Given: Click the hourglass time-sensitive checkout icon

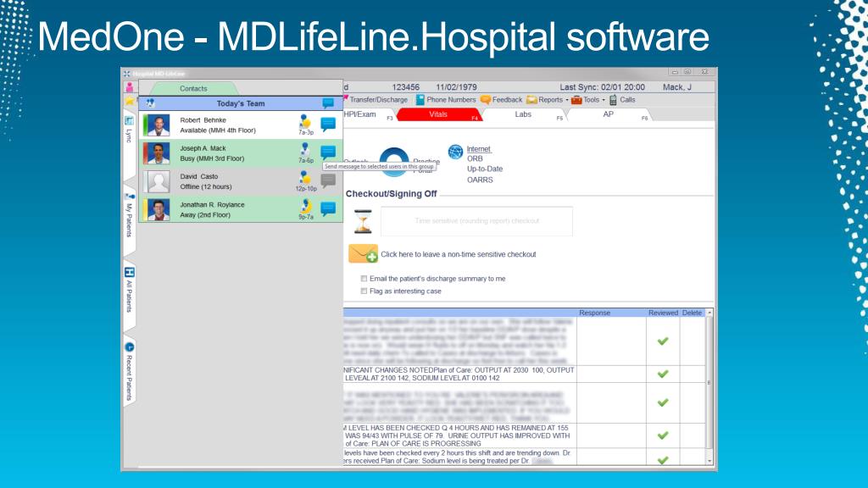Looking at the screenshot, I should (x=363, y=221).
